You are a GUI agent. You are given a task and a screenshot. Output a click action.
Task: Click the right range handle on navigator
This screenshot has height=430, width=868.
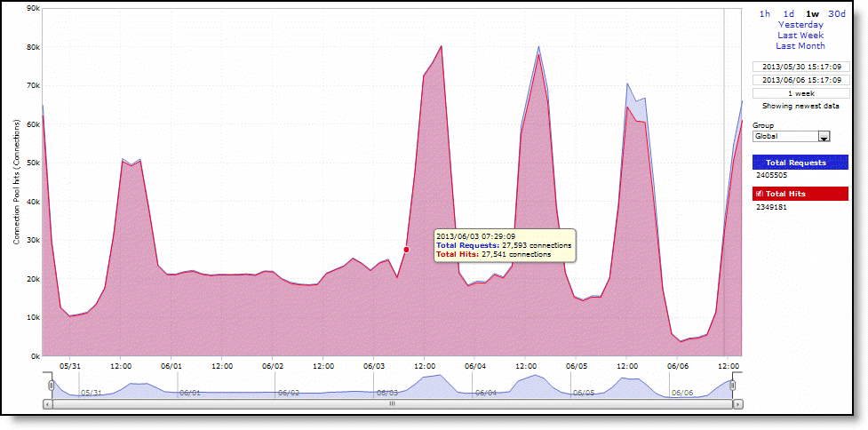(733, 385)
